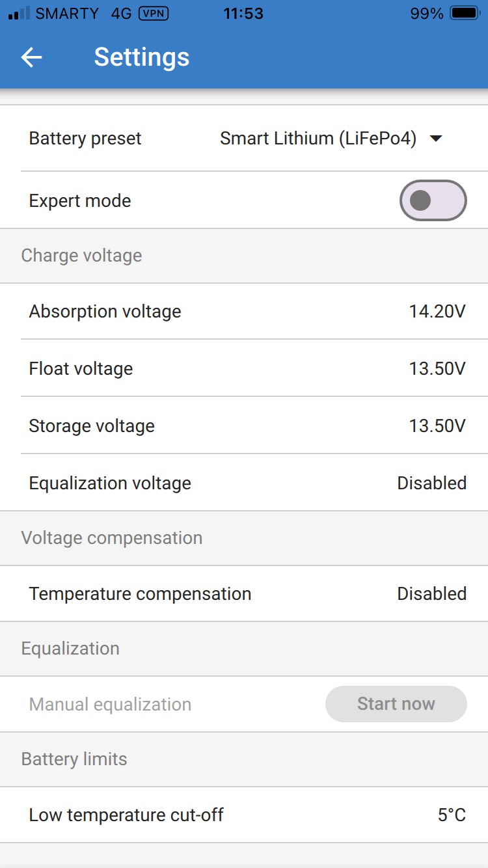The width and height of the screenshot is (488, 868).
Task: Change Temperature compensation Disabled setting
Action: [431, 594]
